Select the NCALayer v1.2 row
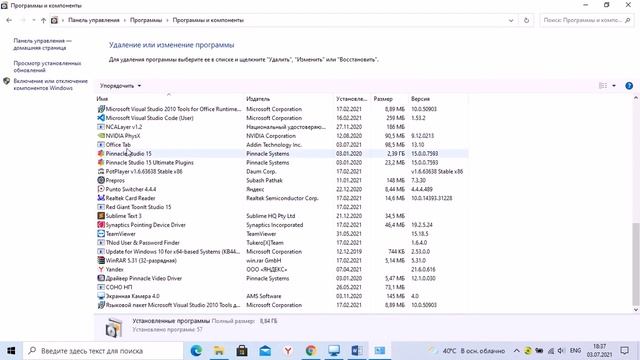 282,127
